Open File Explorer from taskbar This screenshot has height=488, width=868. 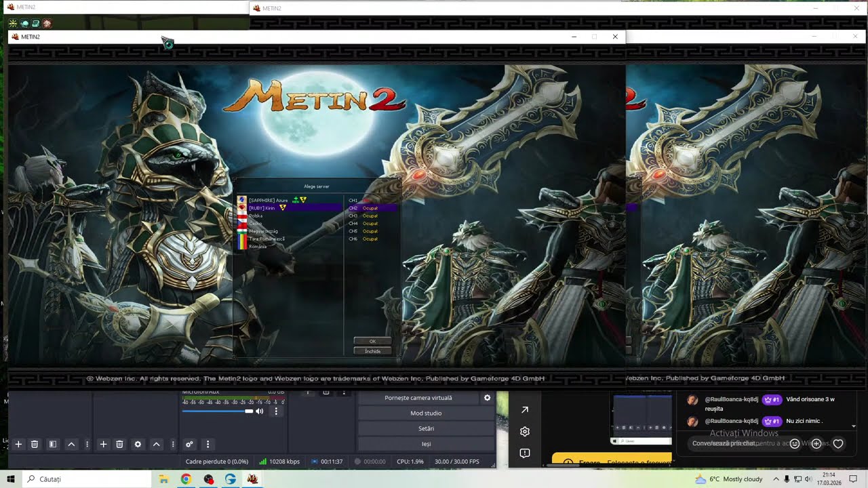coord(163,479)
